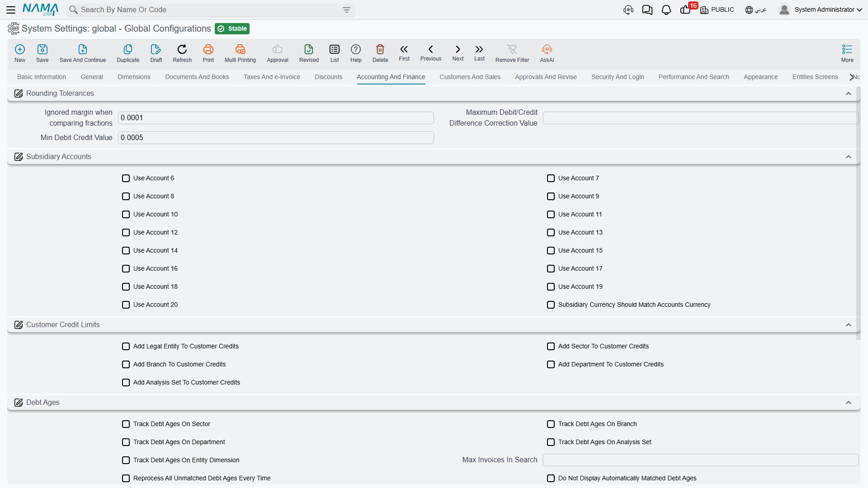
Task: Click the New record icon
Action: (x=20, y=49)
